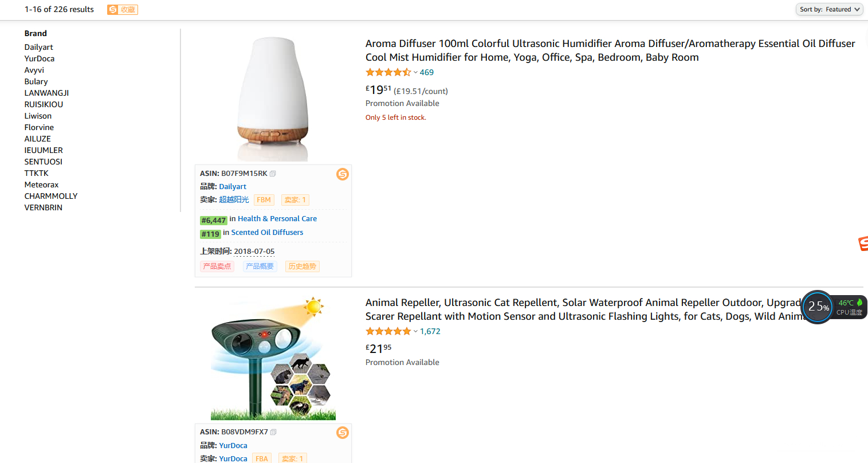Open the Sort by Featured dropdown
The width and height of the screenshot is (868, 463).
point(829,10)
